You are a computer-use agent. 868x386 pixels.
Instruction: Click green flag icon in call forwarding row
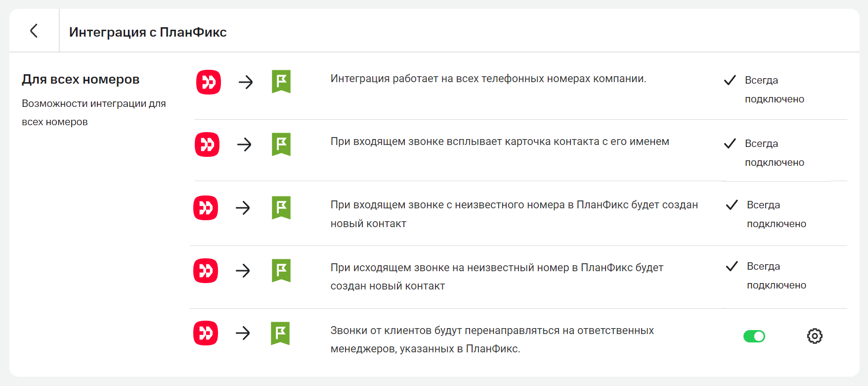pyautogui.click(x=280, y=333)
